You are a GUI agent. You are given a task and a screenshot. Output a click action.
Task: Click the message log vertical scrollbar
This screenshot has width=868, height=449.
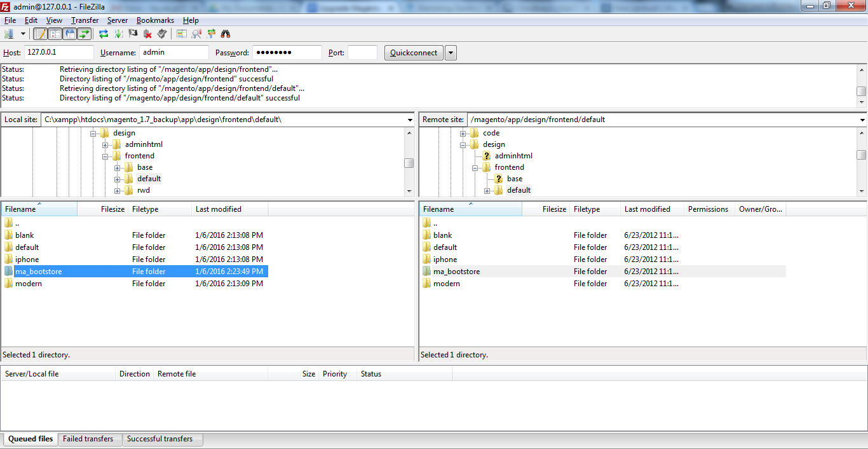pos(861,85)
